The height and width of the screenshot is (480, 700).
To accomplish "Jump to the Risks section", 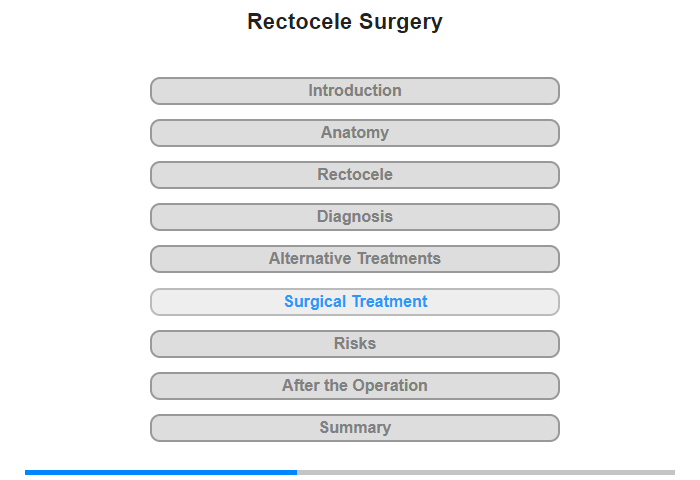I will 355,344.
